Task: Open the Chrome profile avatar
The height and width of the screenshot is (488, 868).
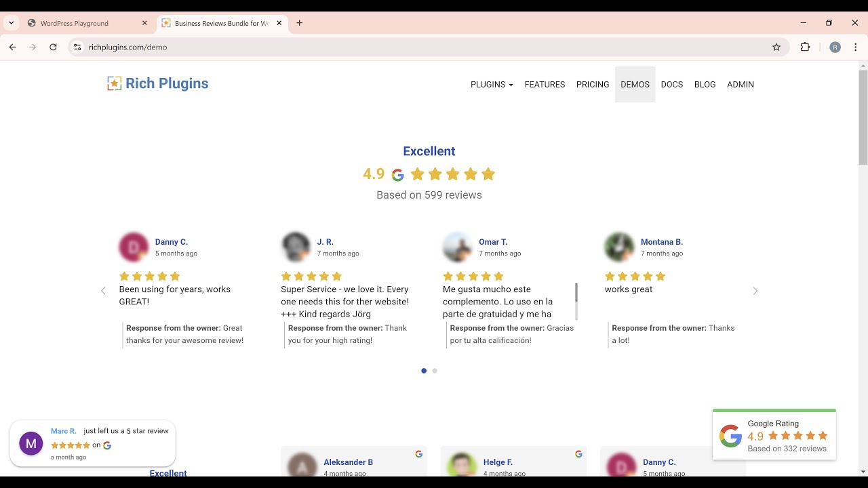Action: tap(835, 47)
